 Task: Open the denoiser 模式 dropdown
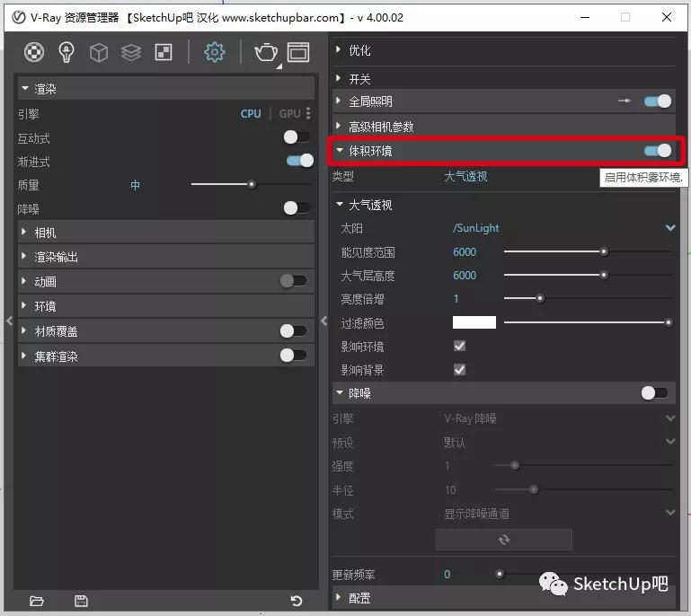(670, 513)
